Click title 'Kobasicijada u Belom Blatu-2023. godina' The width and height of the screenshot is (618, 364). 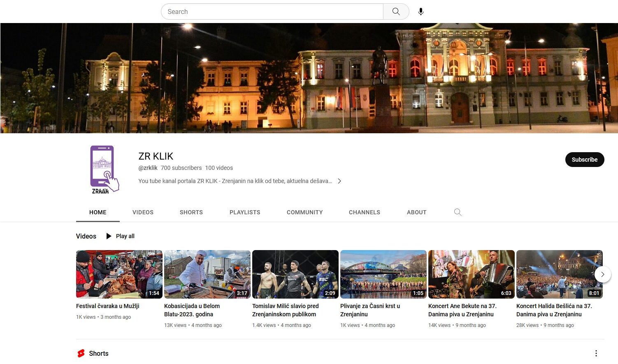tap(192, 310)
